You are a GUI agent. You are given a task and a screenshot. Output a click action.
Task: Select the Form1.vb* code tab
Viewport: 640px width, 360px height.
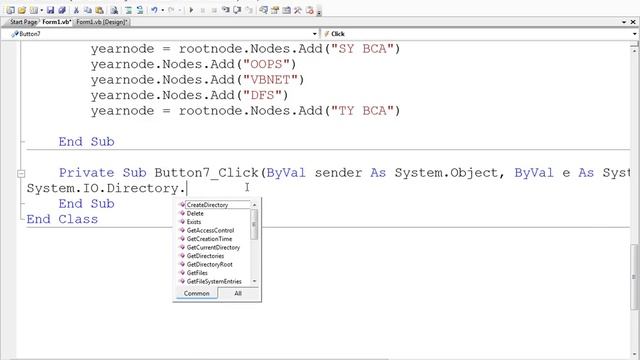point(56,22)
